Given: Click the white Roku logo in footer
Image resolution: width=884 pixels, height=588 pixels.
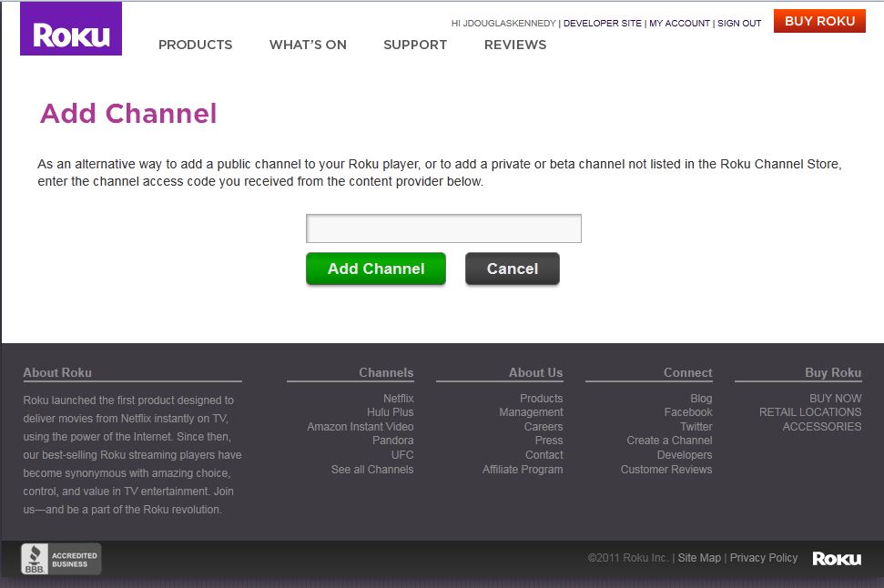Looking at the screenshot, I should pos(837,559).
